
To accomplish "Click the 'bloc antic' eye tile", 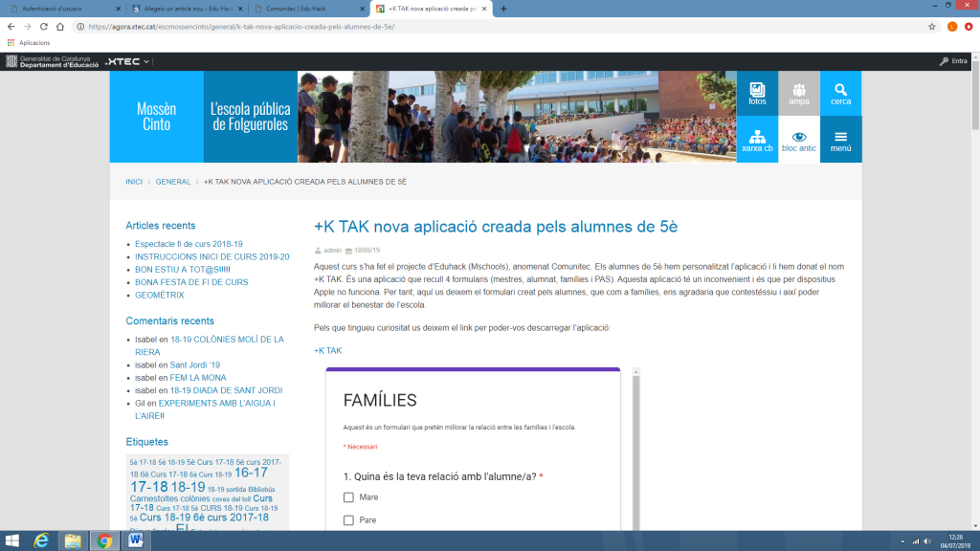I will coord(799,140).
